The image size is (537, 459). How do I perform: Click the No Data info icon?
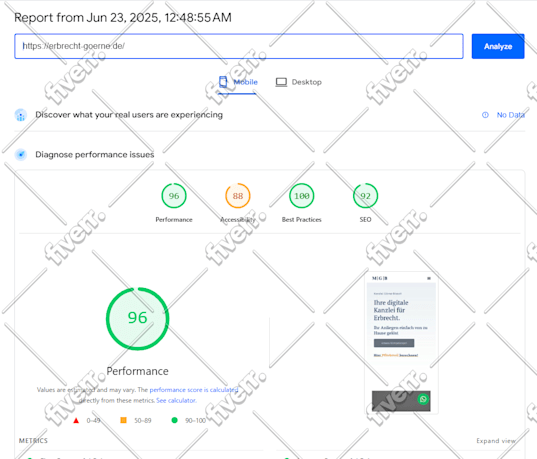(485, 115)
